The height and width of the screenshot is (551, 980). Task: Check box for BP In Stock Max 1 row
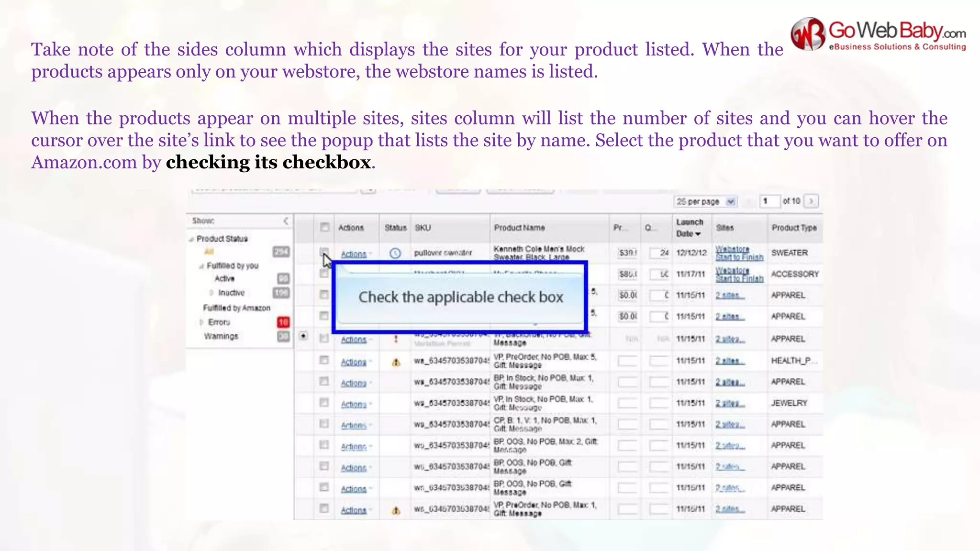pos(324,381)
